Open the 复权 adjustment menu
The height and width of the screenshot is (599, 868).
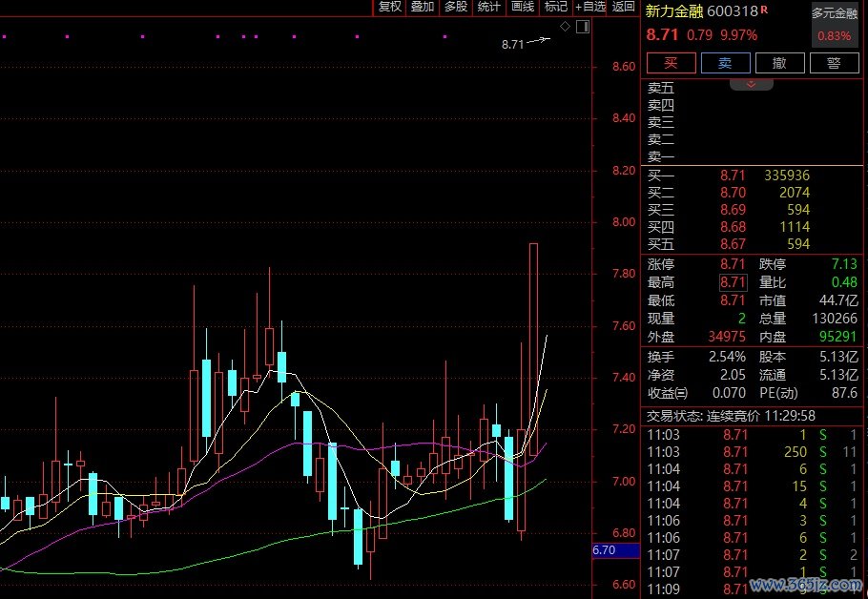pyautogui.click(x=389, y=7)
